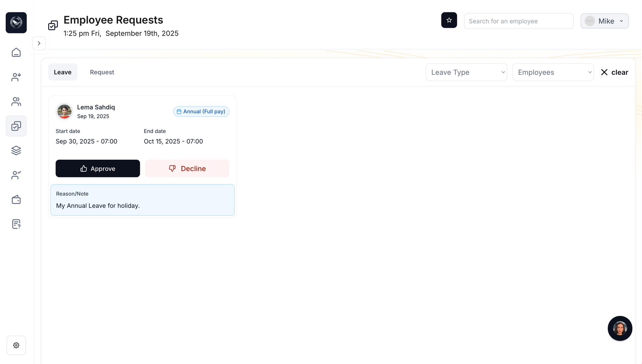The height and width of the screenshot is (364, 642).
Task: Approve Lema Sahdiq's leave request
Action: tap(98, 168)
